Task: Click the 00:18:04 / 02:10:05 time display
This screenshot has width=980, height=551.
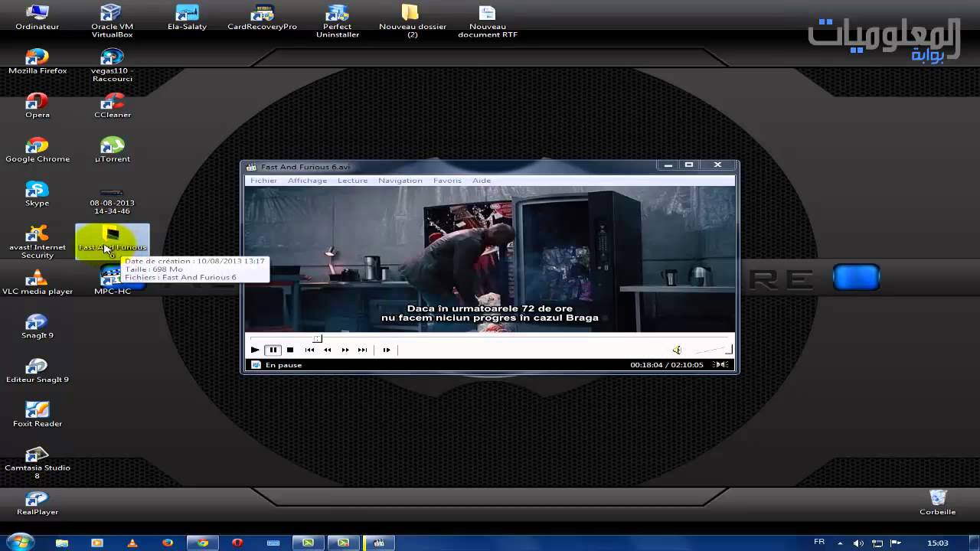Action: click(666, 365)
